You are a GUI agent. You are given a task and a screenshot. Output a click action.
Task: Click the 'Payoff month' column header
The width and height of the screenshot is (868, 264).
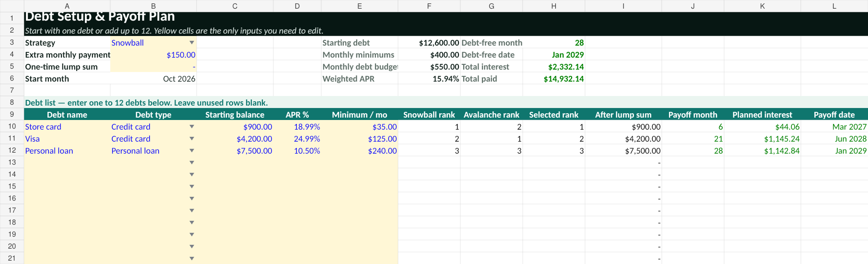[x=693, y=115]
